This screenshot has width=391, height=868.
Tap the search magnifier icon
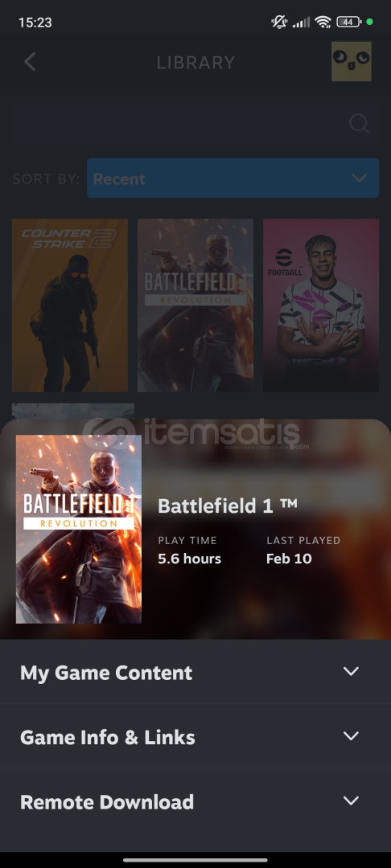[x=359, y=123]
